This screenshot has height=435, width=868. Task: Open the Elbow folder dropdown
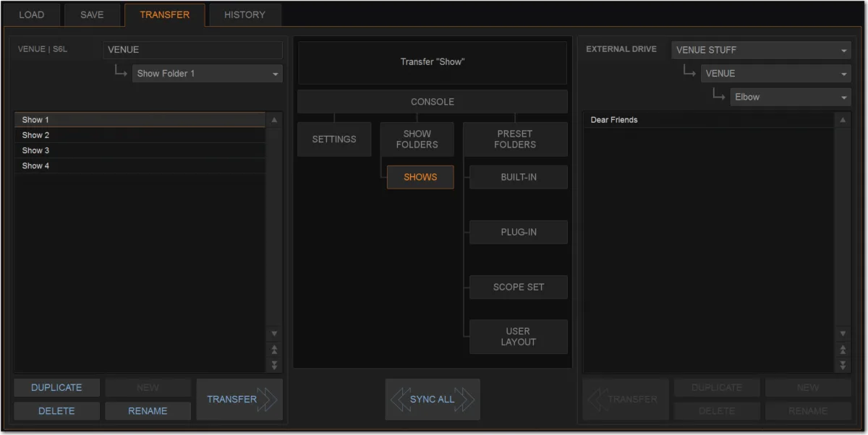791,97
